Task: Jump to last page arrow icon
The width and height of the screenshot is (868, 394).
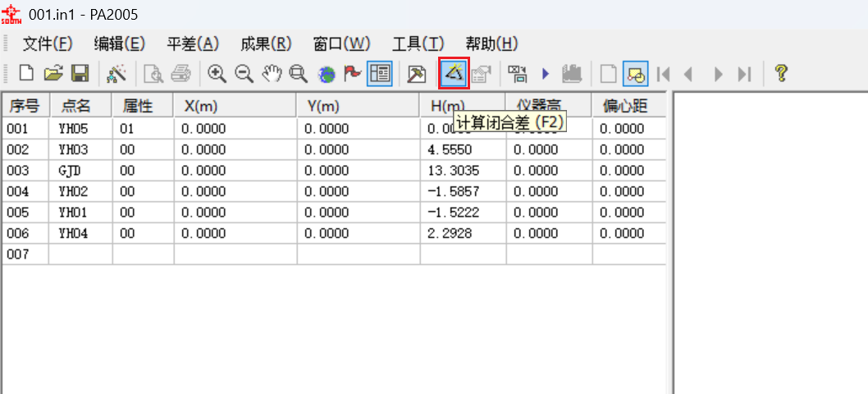Action: (x=744, y=73)
